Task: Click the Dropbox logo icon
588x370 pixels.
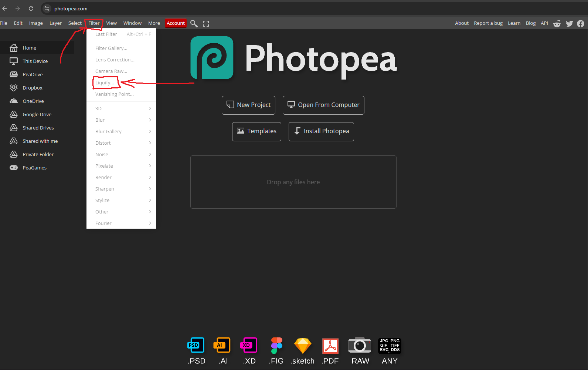Action: pyautogui.click(x=14, y=88)
